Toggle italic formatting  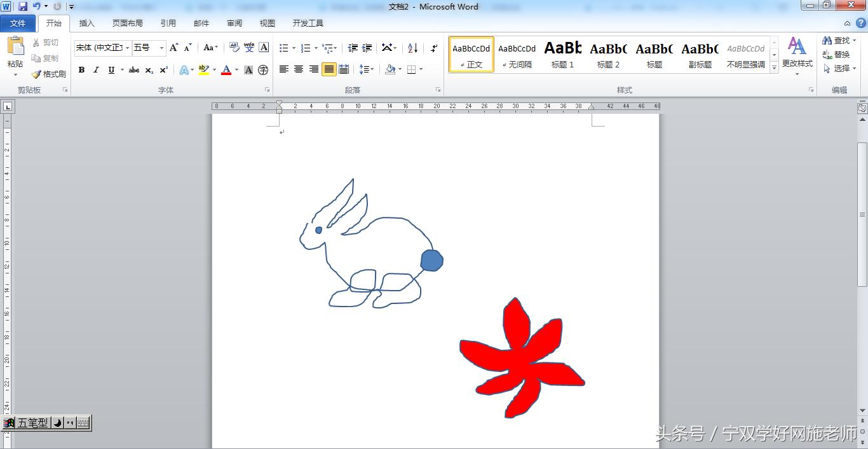(96, 70)
